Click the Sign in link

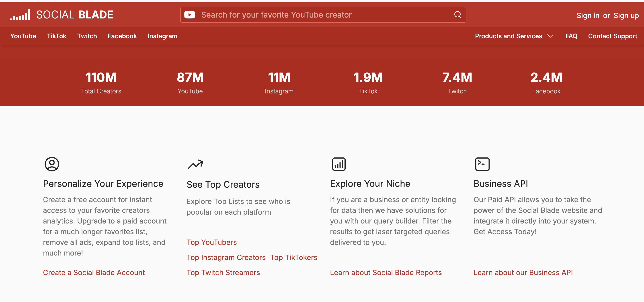pos(588,16)
